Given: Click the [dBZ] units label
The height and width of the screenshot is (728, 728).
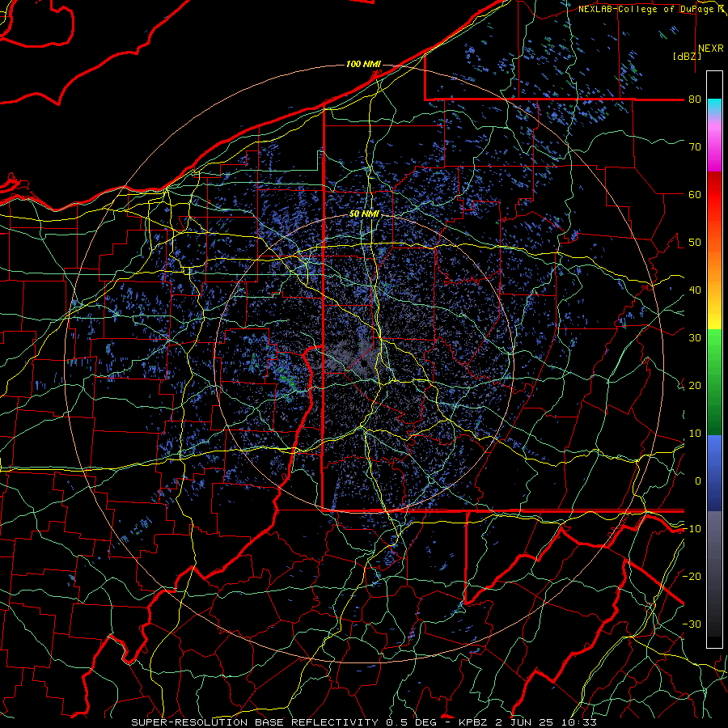Looking at the screenshot, I should coord(687,56).
